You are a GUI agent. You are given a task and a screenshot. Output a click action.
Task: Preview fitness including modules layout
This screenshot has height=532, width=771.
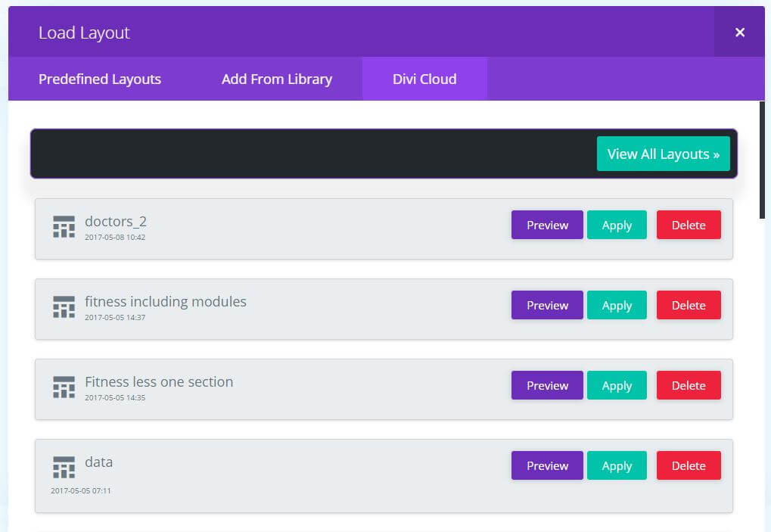tap(547, 305)
